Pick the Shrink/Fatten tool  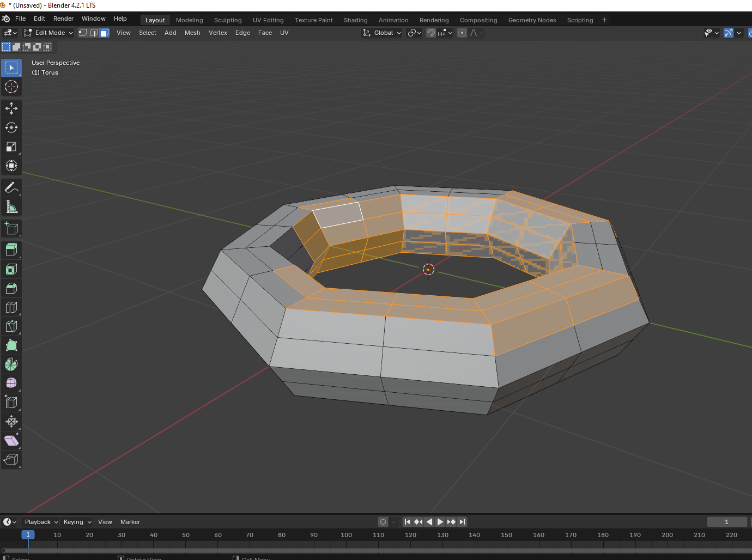click(x=11, y=422)
